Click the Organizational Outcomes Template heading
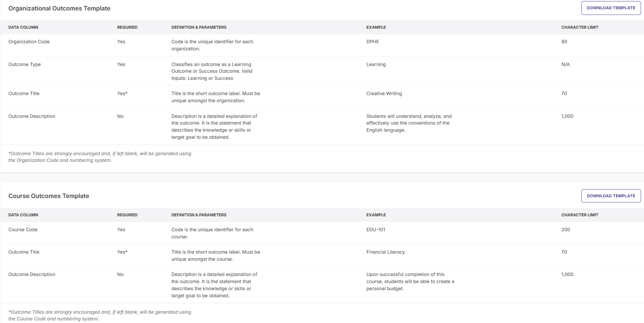The width and height of the screenshot is (644, 323). coord(59,8)
